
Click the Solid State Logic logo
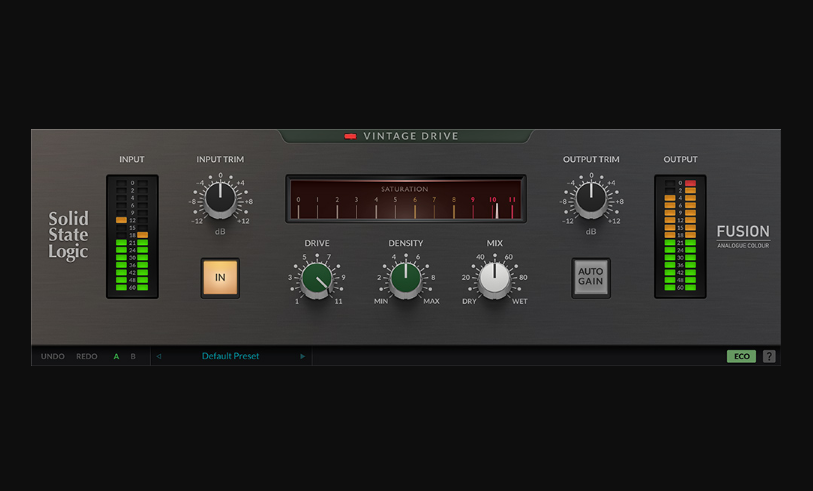point(69,236)
